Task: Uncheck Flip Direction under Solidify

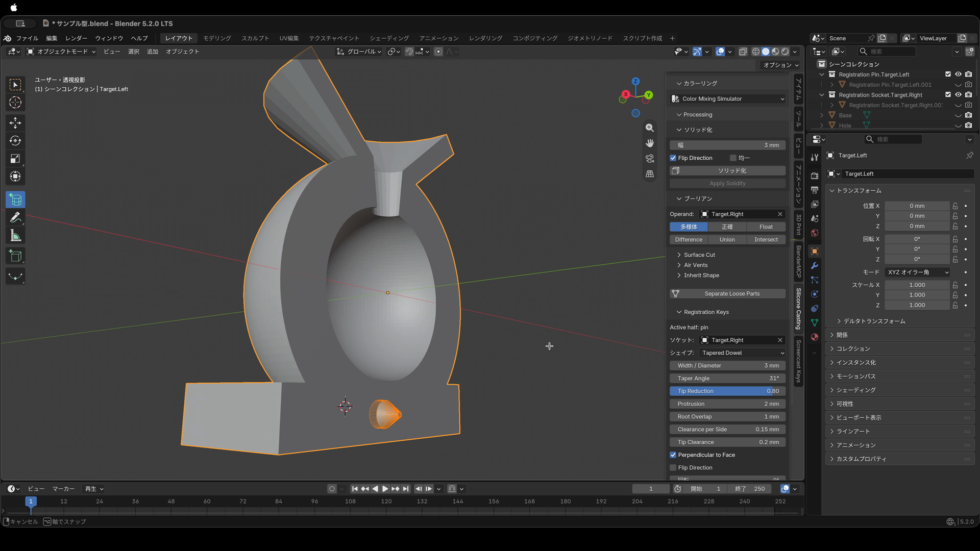Action: pos(673,158)
